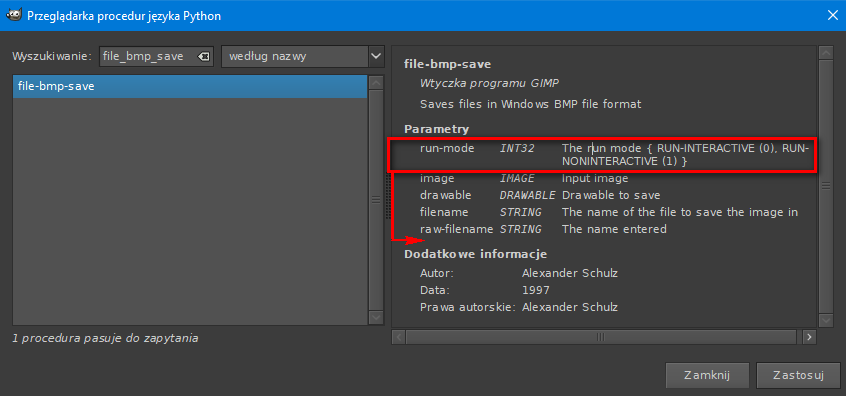Click the file-bmp-save heading in details
846x396 pixels.
tap(447, 65)
